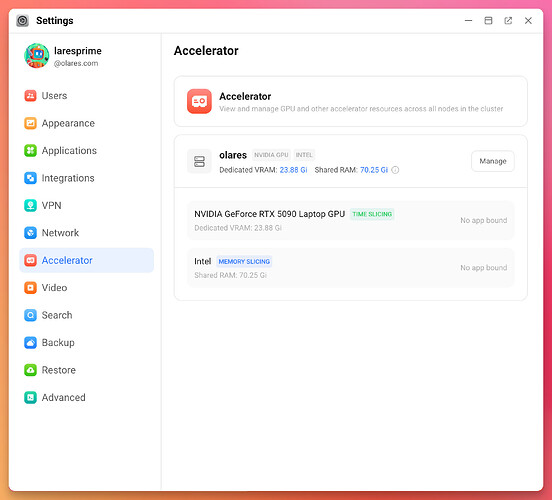This screenshot has width=552, height=500.
Task: Select Restore in the sidebar
Action: [87, 370]
